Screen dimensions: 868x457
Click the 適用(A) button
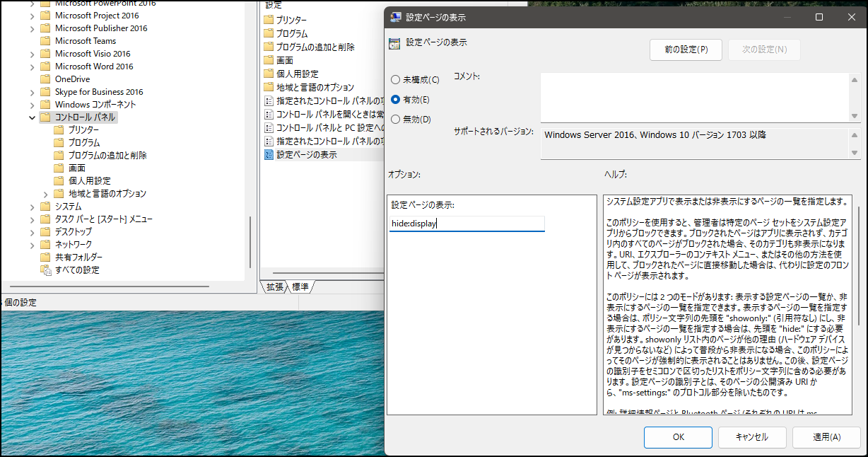pyautogui.click(x=826, y=437)
